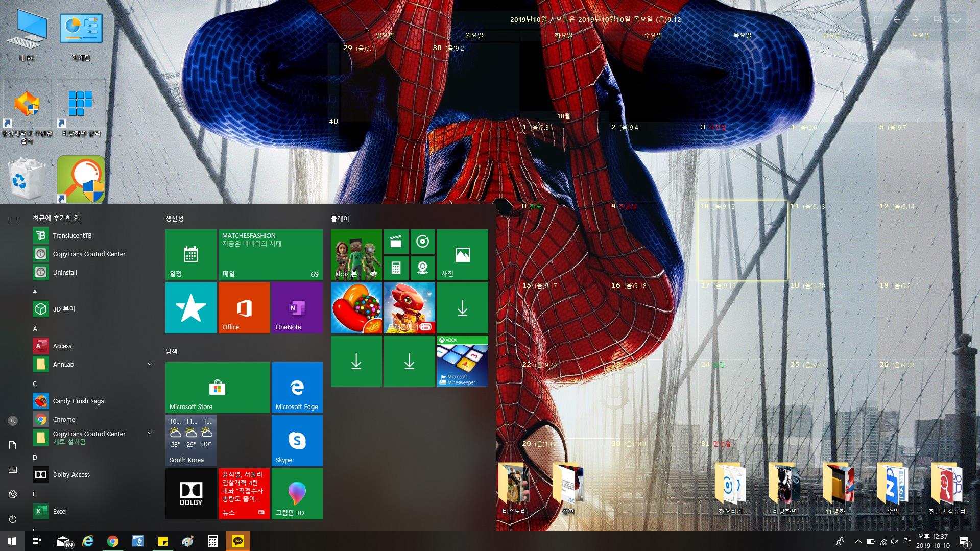Go to next month in desktop calendar
980x551 pixels.
pos(915,20)
